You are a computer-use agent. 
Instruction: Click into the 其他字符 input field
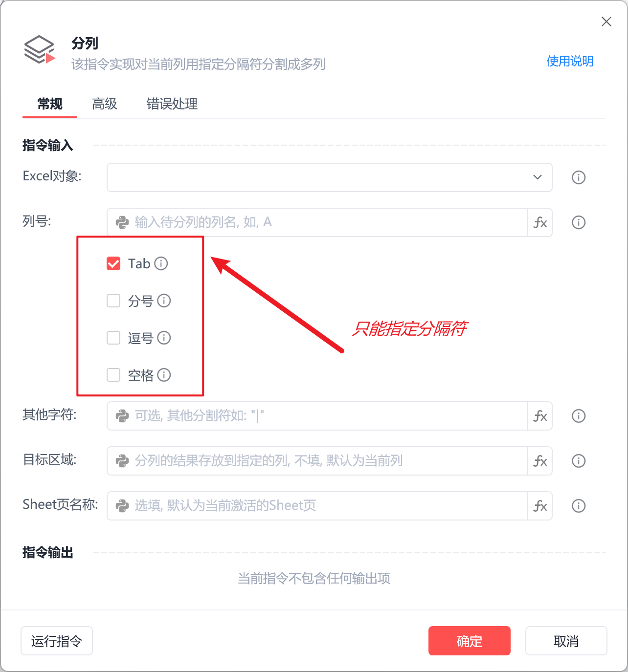click(x=317, y=416)
